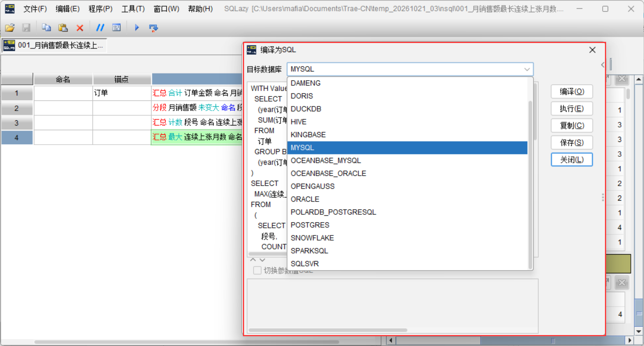Open the 工具(T) menu
644x346 pixels.
point(133,9)
